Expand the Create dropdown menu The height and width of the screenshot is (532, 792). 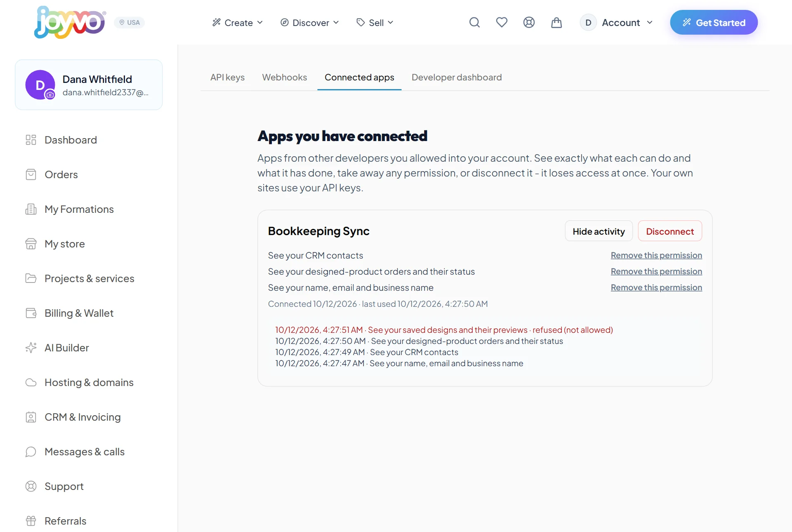(238, 23)
